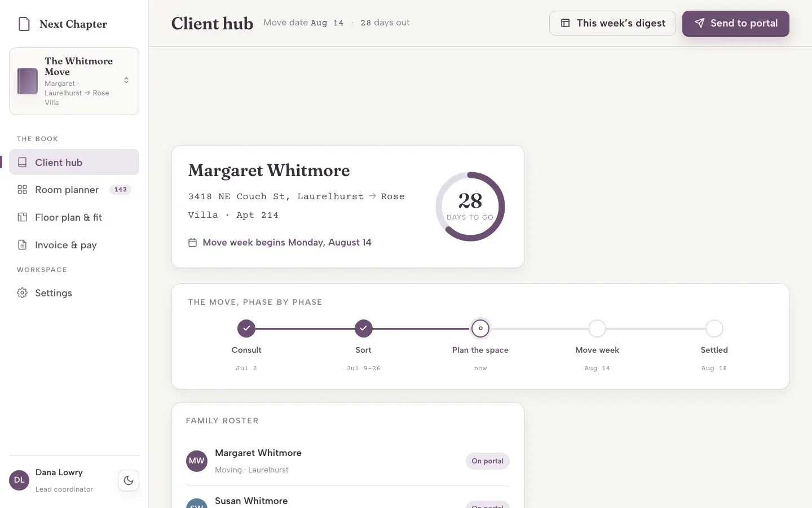Screen dimensions: 812x508
Task: Click the Client hub book icon
Action: [x=23, y=163]
